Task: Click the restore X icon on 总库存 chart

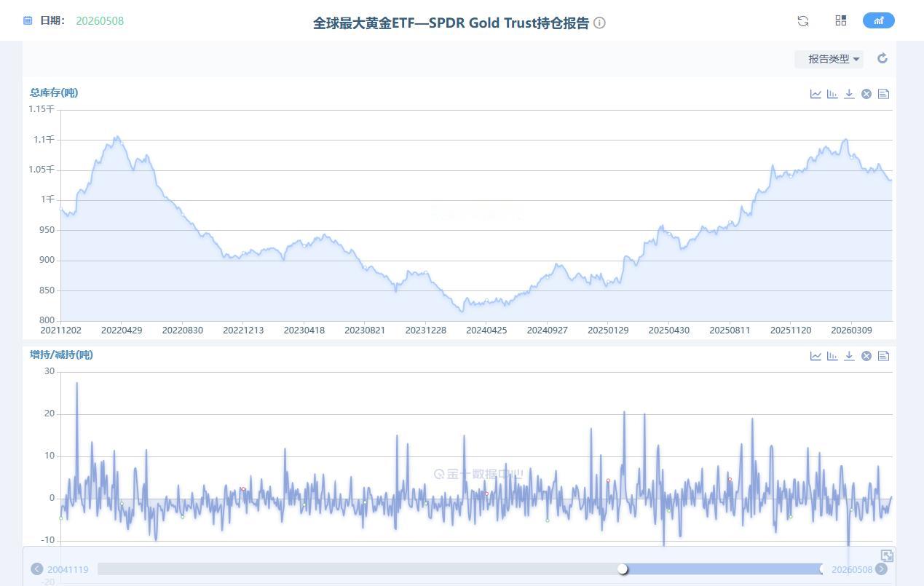Action: coord(866,94)
